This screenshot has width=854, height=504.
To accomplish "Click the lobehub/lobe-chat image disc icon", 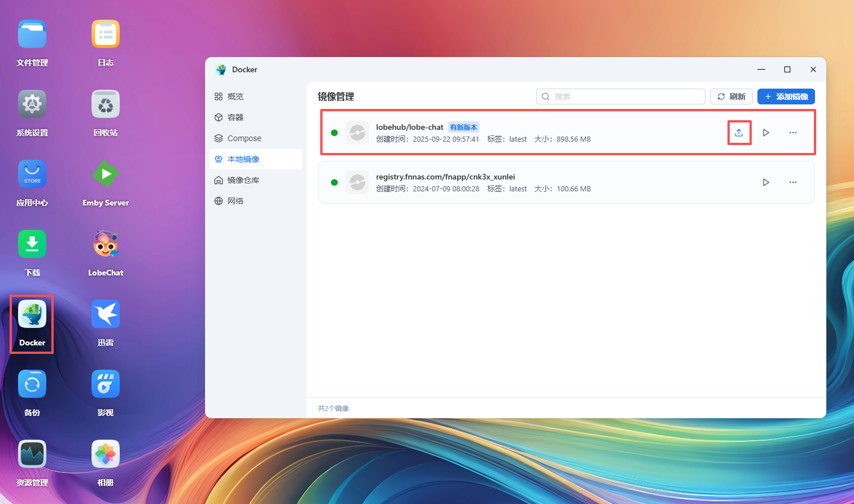I will [x=358, y=133].
